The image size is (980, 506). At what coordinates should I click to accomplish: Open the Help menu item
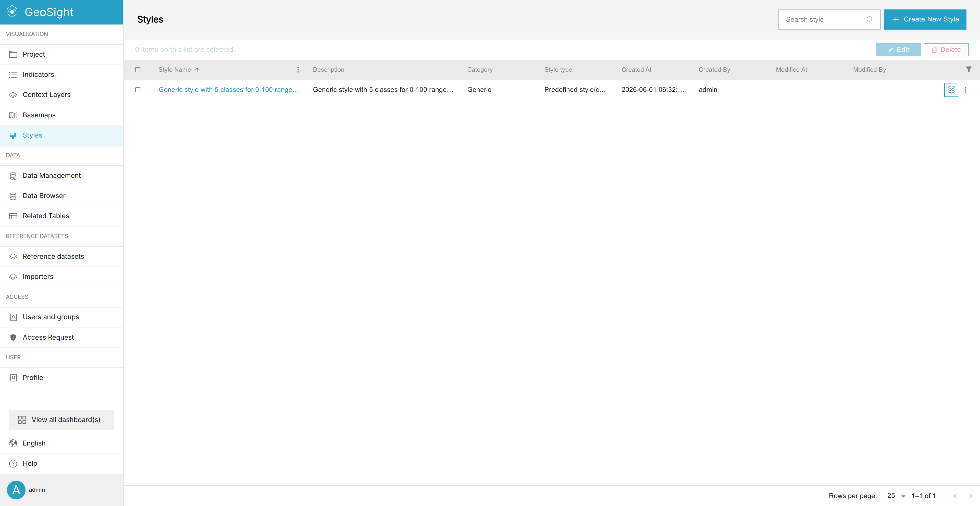62,463
